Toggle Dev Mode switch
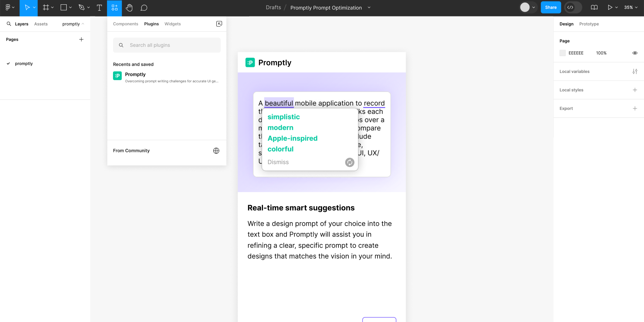This screenshot has height=322, width=644. click(x=573, y=8)
